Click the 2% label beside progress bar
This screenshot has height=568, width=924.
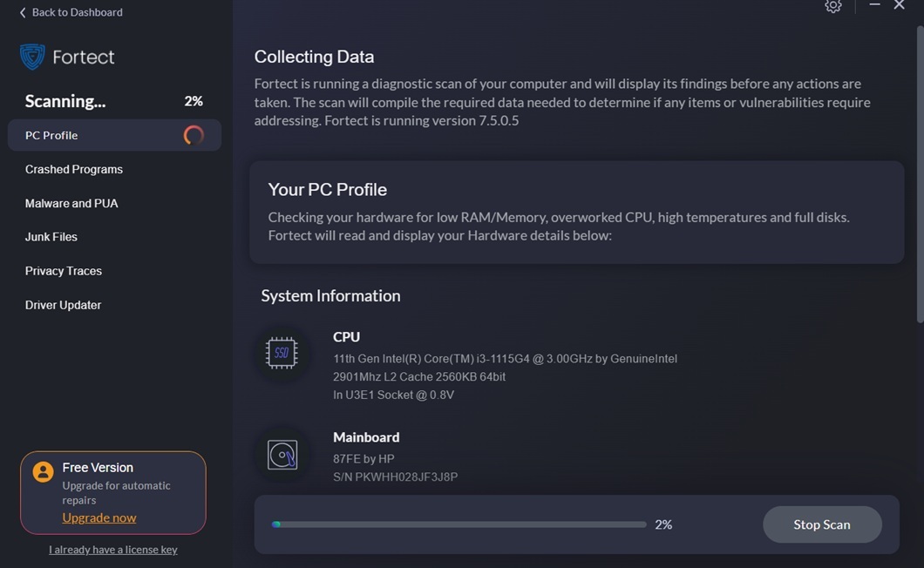pos(663,524)
